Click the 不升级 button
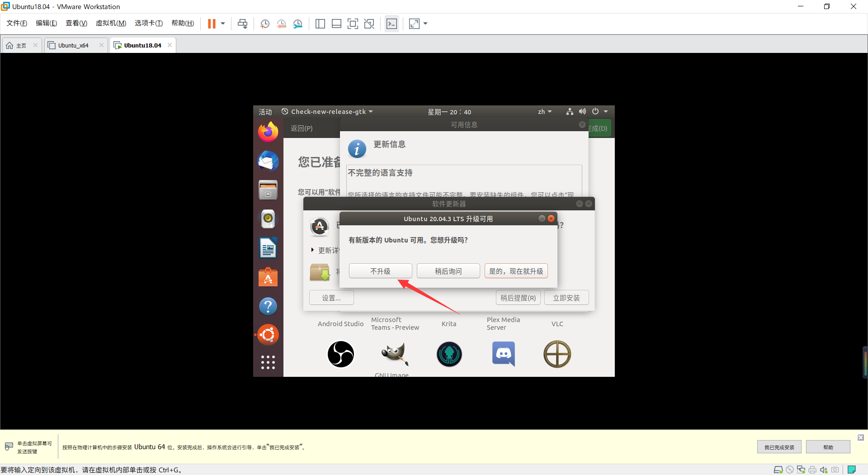The image size is (868, 475). [x=380, y=271]
